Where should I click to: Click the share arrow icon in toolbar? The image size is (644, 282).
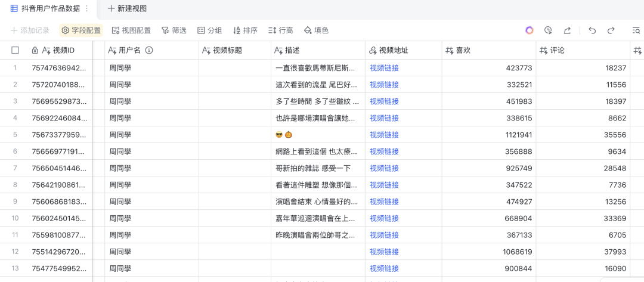[567, 30]
